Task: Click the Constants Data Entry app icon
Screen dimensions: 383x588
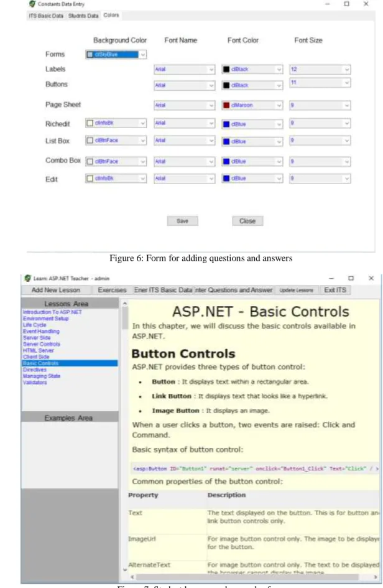Action: click(32, 4)
